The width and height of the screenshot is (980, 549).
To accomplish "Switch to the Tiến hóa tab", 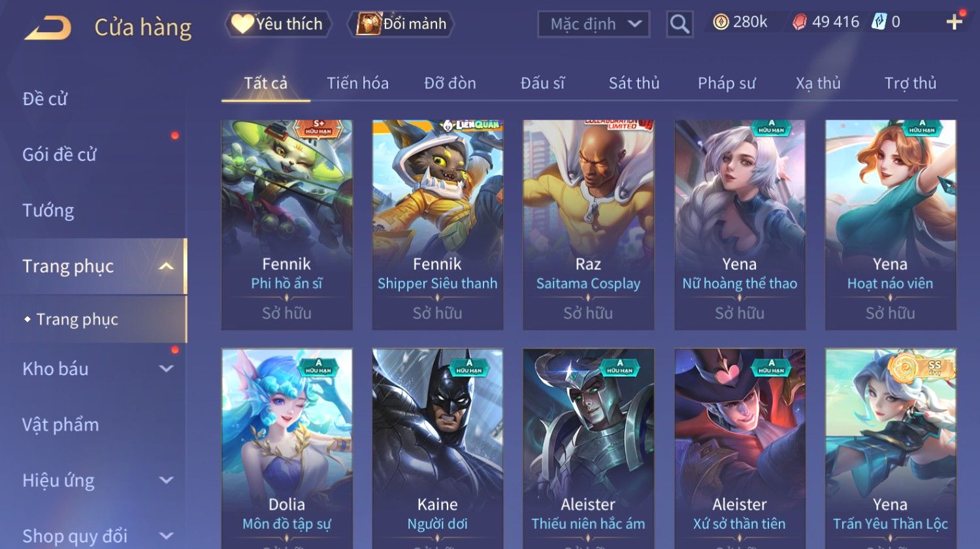I will pos(357,83).
